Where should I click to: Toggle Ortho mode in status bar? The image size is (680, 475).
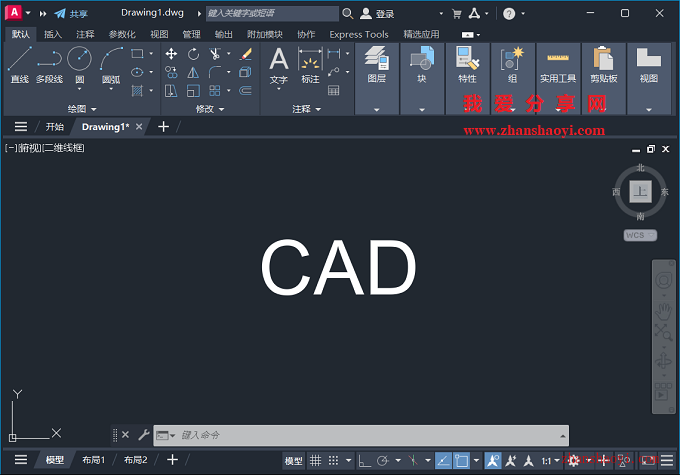tap(364, 461)
